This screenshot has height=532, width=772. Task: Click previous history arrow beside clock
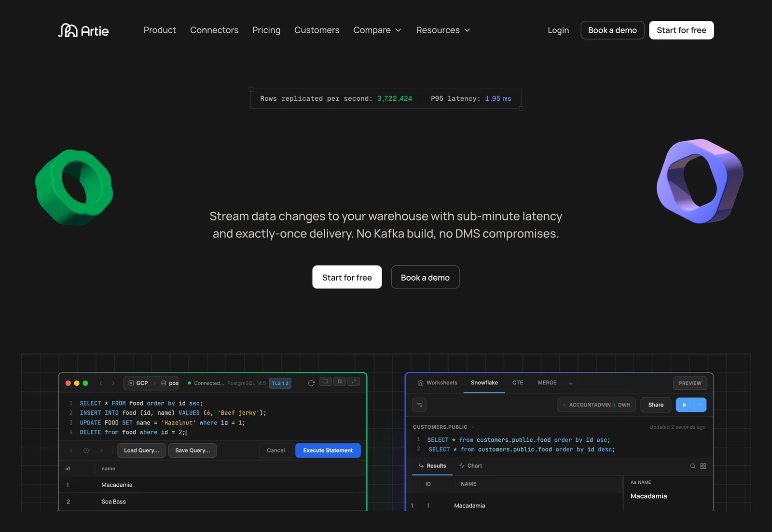click(71, 450)
